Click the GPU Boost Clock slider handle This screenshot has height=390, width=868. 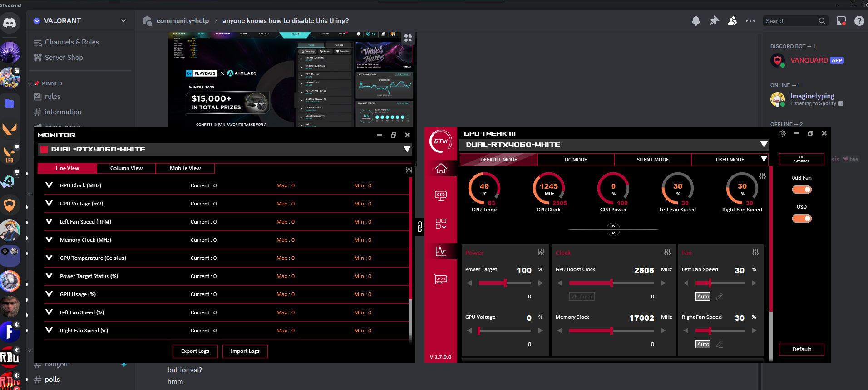pyautogui.click(x=612, y=283)
